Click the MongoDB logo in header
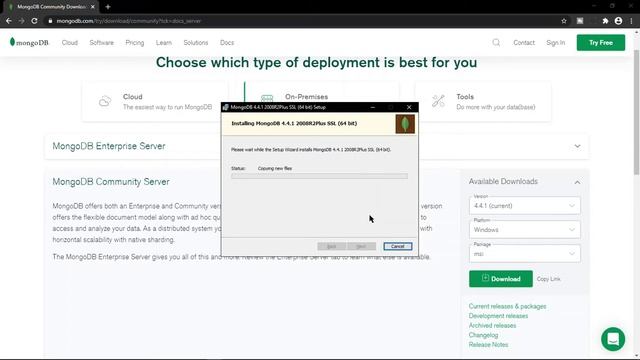 [29, 42]
